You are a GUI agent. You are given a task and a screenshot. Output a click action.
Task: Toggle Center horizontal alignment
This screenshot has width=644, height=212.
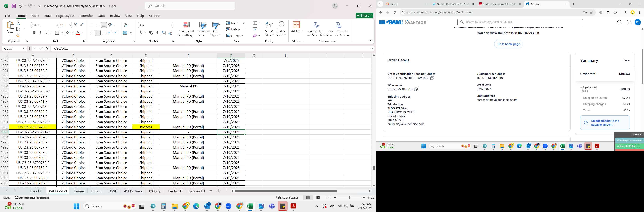click(97, 33)
